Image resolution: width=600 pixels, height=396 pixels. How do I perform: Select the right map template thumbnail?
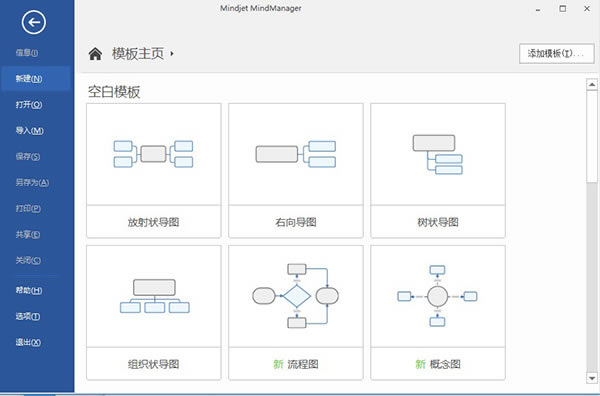pos(296,154)
